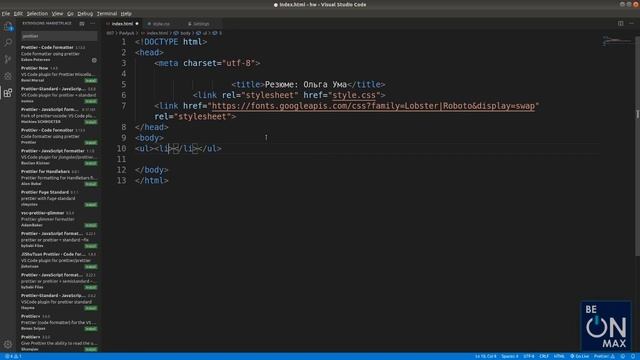Open the Manage gear at sidebar bottom
Image resolution: width=640 pixels, height=360 pixels.
(8, 344)
